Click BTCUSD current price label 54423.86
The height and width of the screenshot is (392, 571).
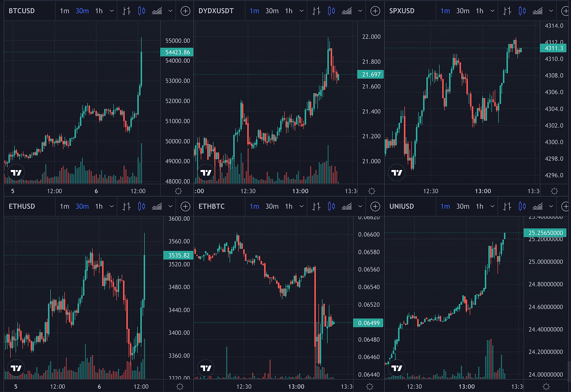(177, 52)
